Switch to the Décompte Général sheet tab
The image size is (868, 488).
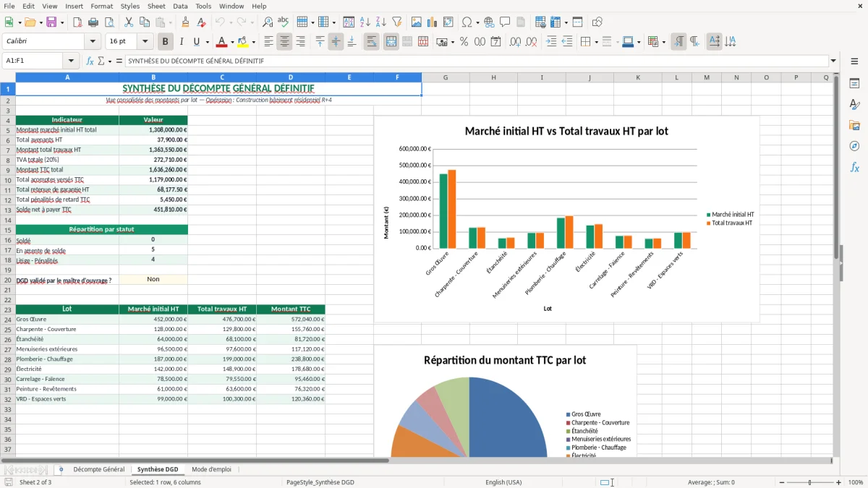point(99,470)
